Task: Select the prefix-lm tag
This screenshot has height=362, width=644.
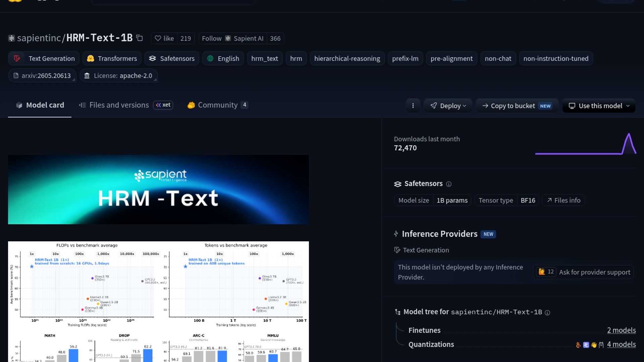Action: point(405,58)
